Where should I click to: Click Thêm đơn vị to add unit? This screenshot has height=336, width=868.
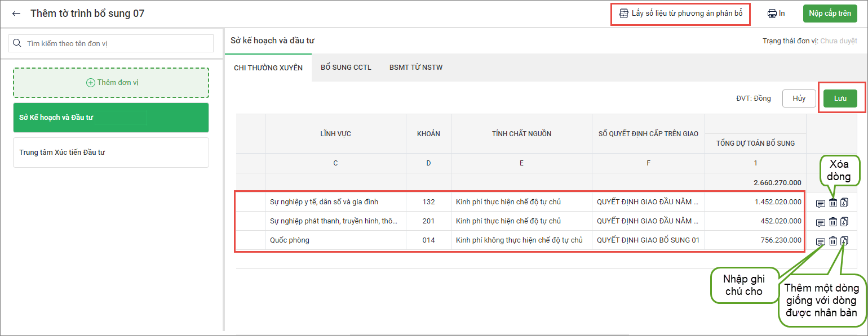tap(111, 83)
